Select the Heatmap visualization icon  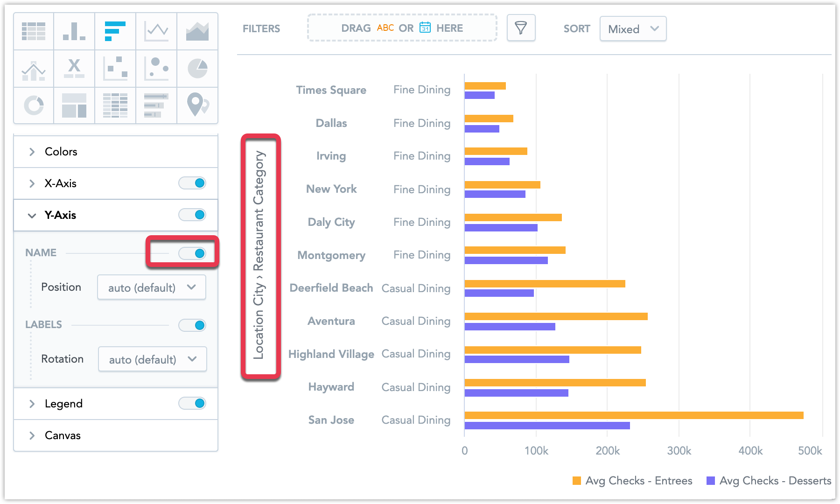[x=115, y=105]
